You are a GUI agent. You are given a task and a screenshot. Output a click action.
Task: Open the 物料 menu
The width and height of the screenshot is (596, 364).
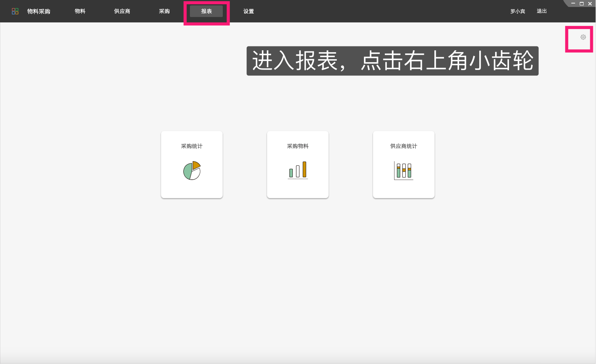click(80, 11)
